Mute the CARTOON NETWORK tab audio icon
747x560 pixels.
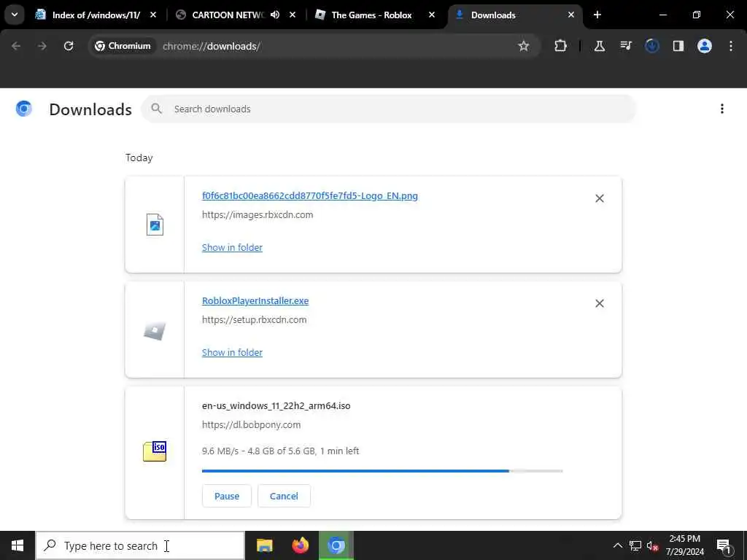click(x=275, y=15)
